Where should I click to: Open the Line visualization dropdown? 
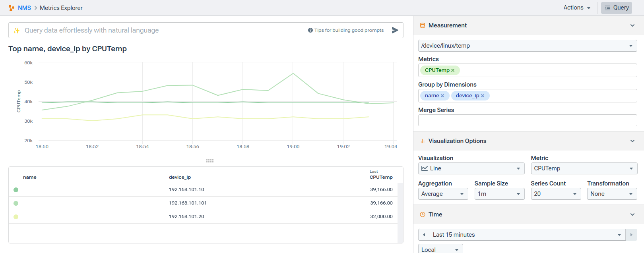click(x=471, y=168)
